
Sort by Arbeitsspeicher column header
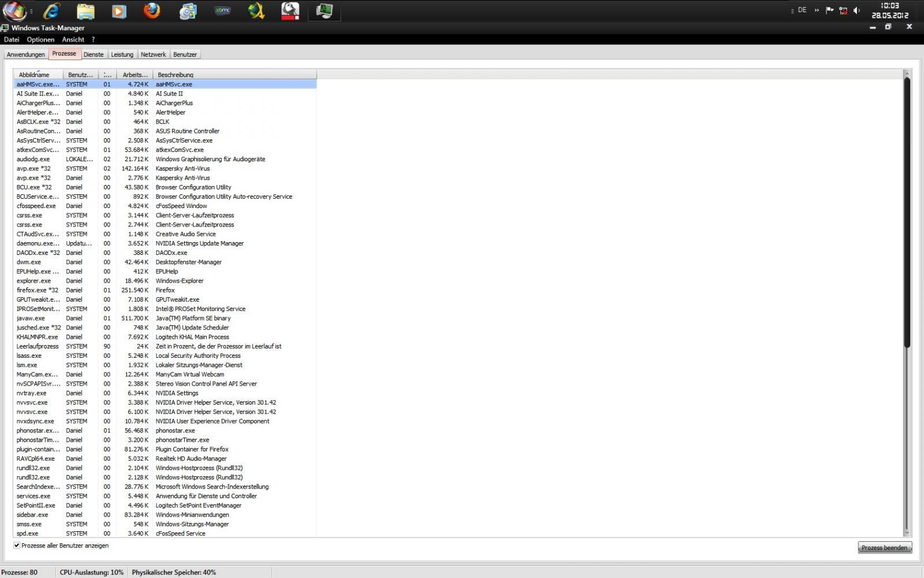coord(135,75)
